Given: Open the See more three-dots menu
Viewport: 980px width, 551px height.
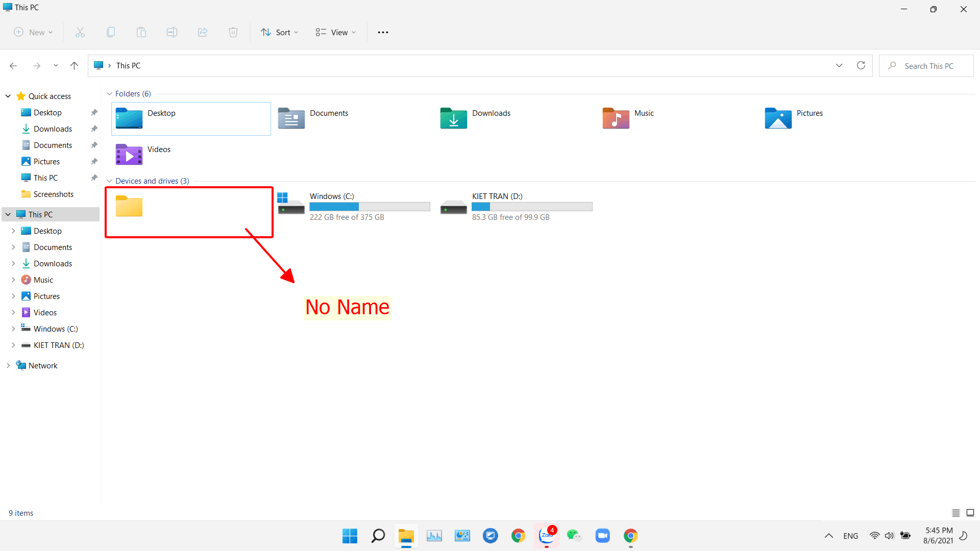Looking at the screenshot, I should pyautogui.click(x=383, y=32).
